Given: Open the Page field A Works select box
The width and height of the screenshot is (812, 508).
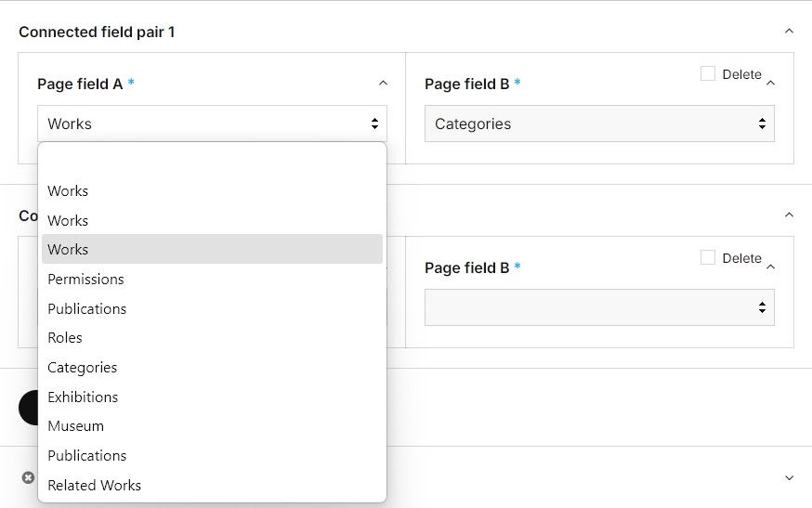Looking at the screenshot, I should point(212,124).
